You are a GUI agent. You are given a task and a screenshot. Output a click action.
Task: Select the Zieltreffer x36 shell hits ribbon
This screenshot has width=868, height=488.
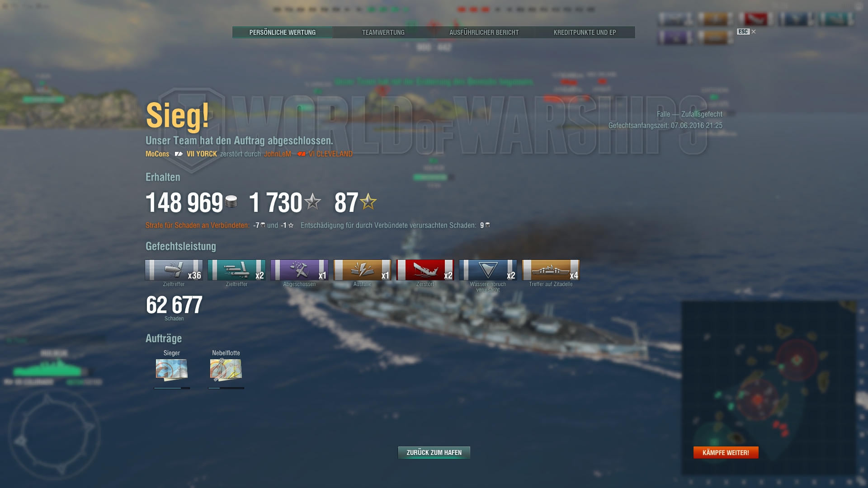point(174,270)
